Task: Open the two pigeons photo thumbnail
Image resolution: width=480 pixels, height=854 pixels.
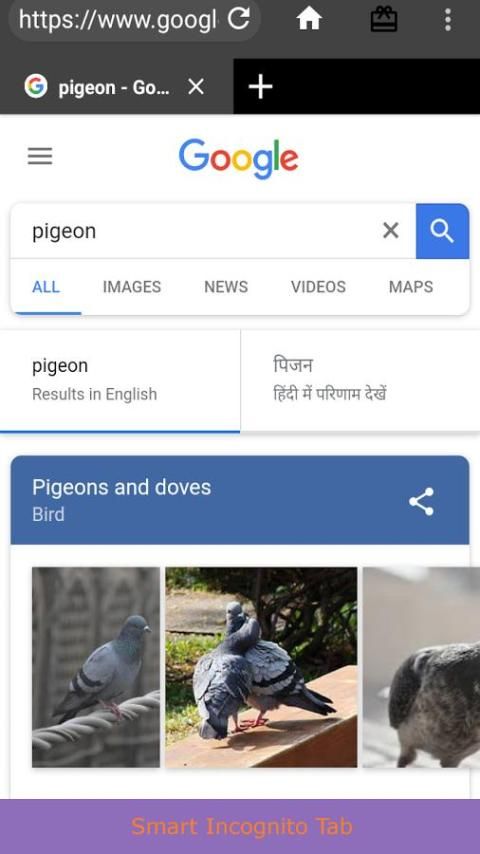Action: [x=262, y=667]
